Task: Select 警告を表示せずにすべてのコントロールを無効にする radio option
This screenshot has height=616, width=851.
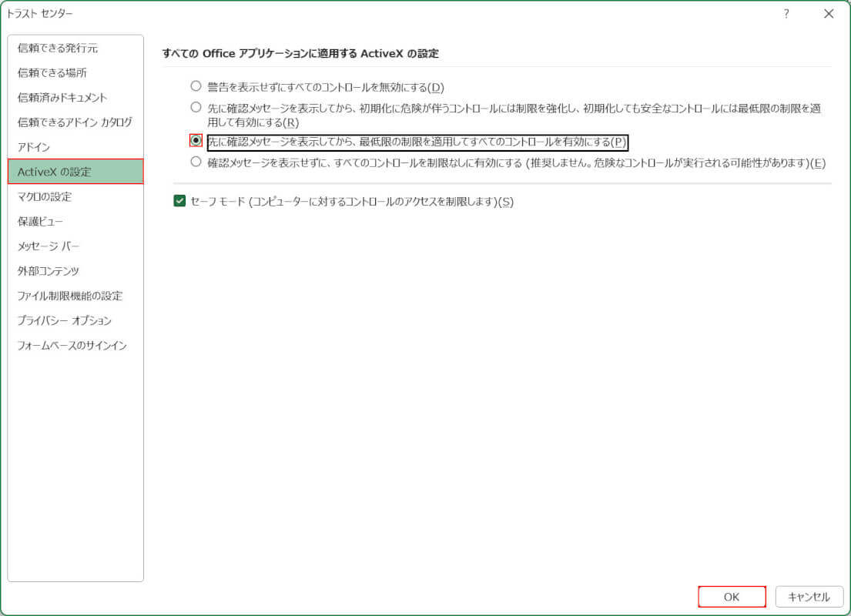Action: (196, 86)
